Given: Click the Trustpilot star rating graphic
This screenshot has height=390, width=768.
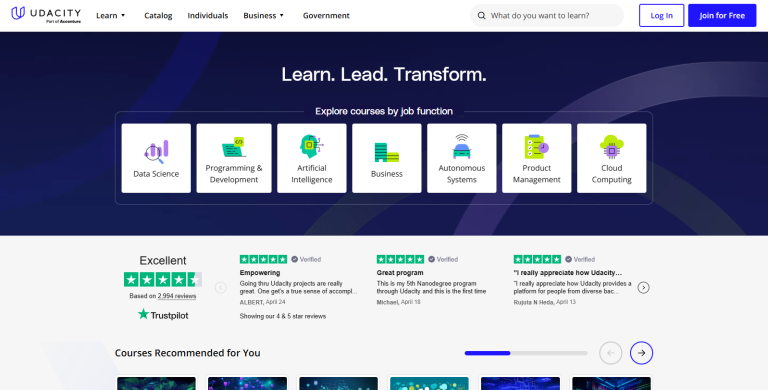Looking at the screenshot, I should click(x=163, y=279).
